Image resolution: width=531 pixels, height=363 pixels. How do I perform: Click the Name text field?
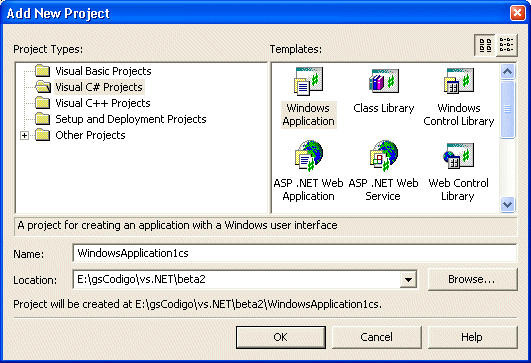295,253
